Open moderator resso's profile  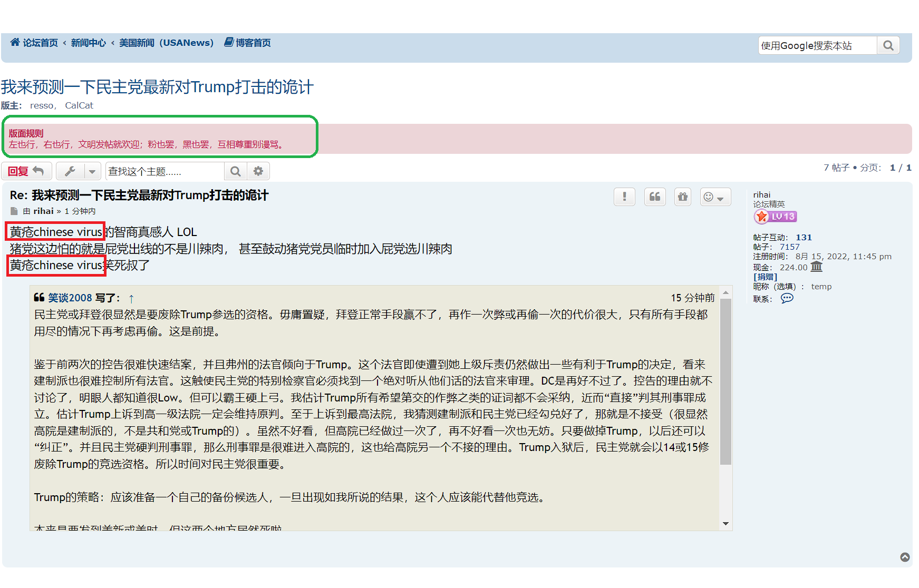tap(42, 105)
